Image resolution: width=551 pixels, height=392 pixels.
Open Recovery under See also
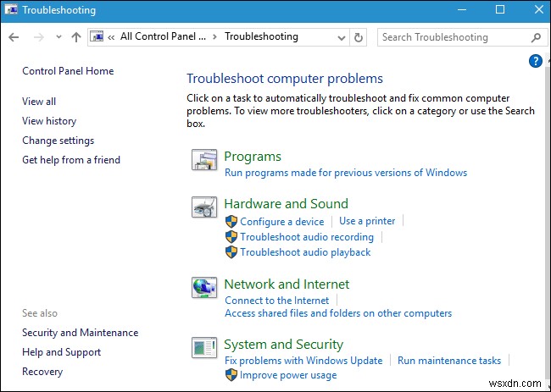point(42,372)
